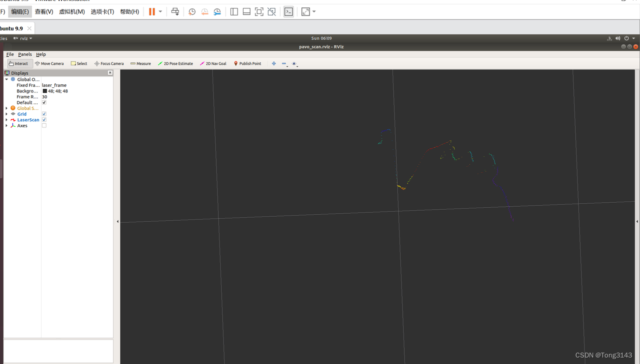Expand the LaserScan display item
The image size is (640, 364).
6,120
